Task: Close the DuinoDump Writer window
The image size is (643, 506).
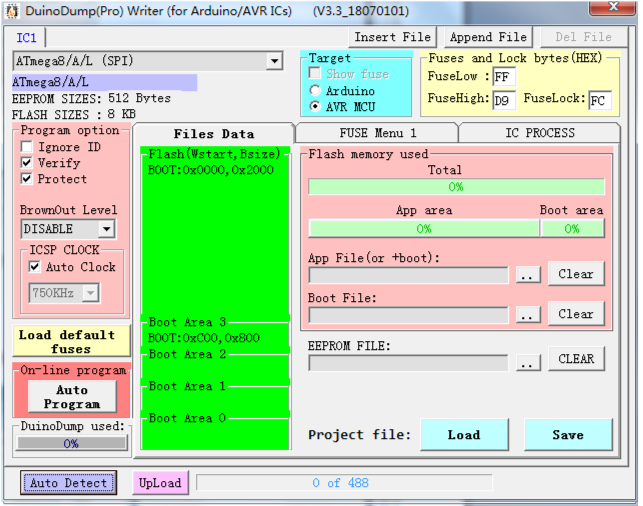Action: (612, 7)
